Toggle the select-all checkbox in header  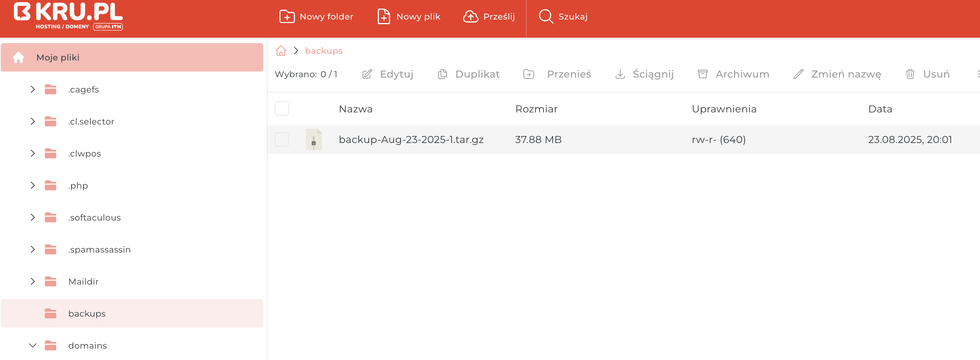(x=281, y=109)
